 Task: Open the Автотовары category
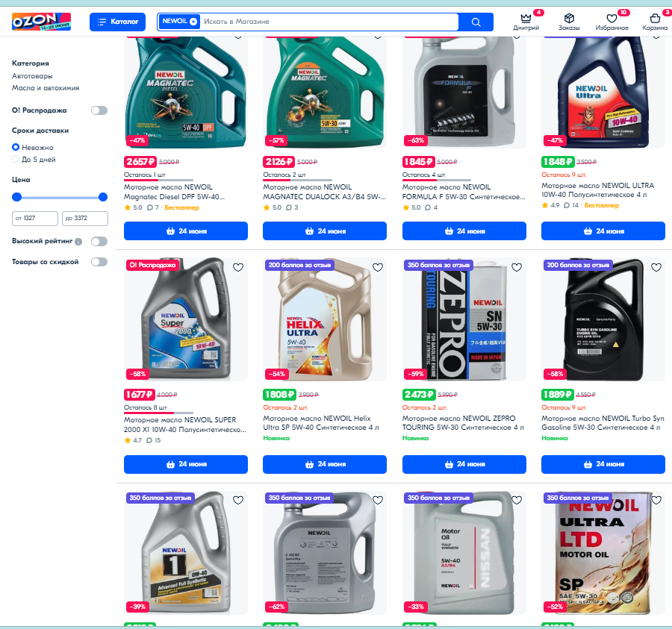(x=32, y=76)
